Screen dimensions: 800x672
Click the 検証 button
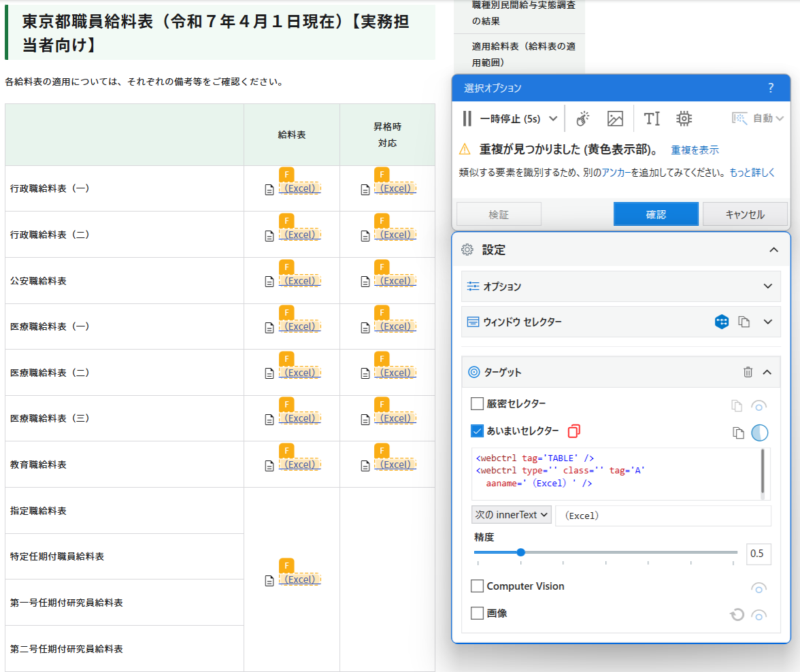[x=499, y=214]
